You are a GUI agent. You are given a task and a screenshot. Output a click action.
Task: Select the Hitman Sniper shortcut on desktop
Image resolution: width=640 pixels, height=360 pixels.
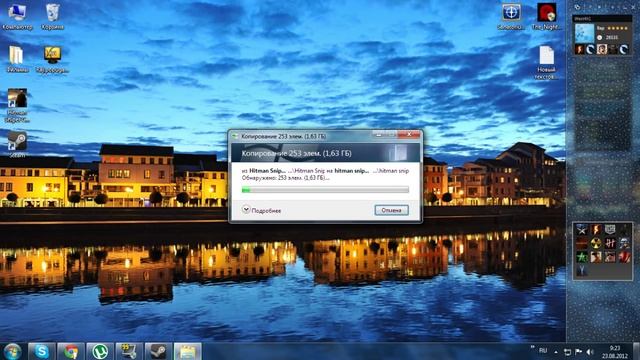coord(17,104)
